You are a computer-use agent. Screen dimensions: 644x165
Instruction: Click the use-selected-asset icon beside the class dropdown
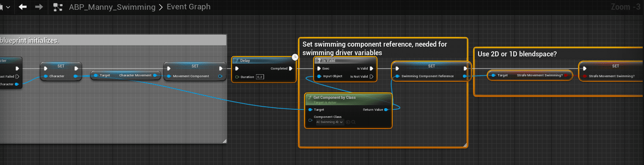pos(348,122)
